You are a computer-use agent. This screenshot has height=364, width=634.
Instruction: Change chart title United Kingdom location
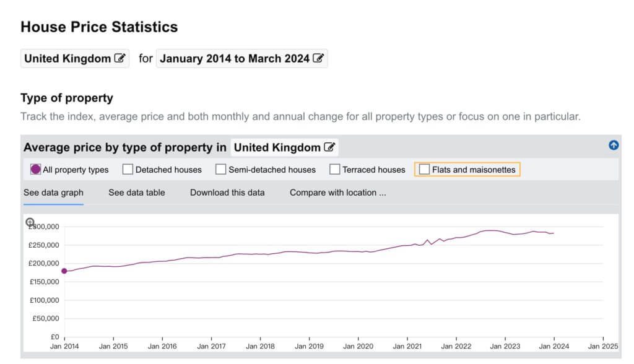(x=285, y=147)
